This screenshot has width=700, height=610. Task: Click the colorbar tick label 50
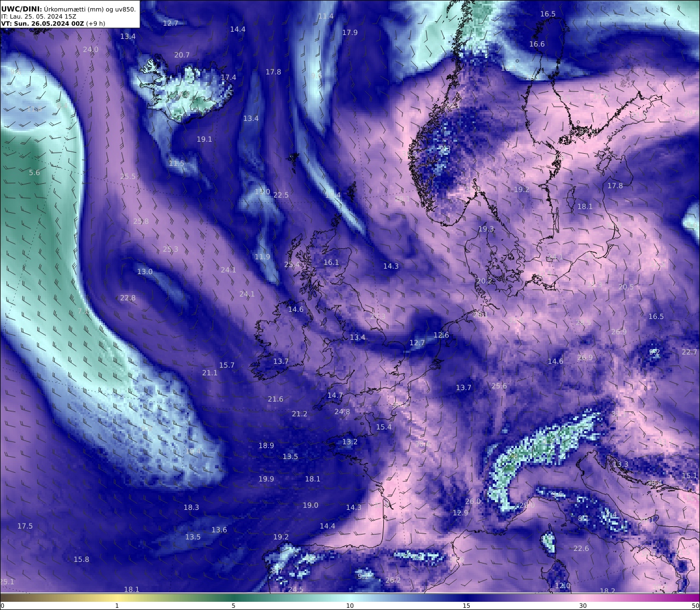(695, 606)
